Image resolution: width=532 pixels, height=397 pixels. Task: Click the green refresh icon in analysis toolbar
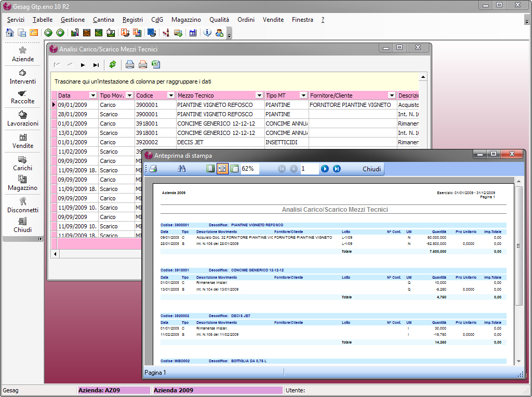(112, 65)
